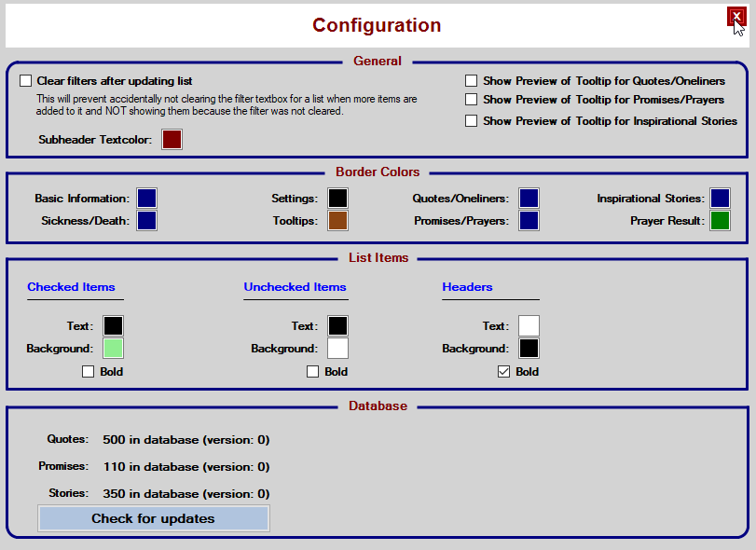This screenshot has width=756, height=550.
Task: Close the Configuration window
Action: click(x=736, y=17)
